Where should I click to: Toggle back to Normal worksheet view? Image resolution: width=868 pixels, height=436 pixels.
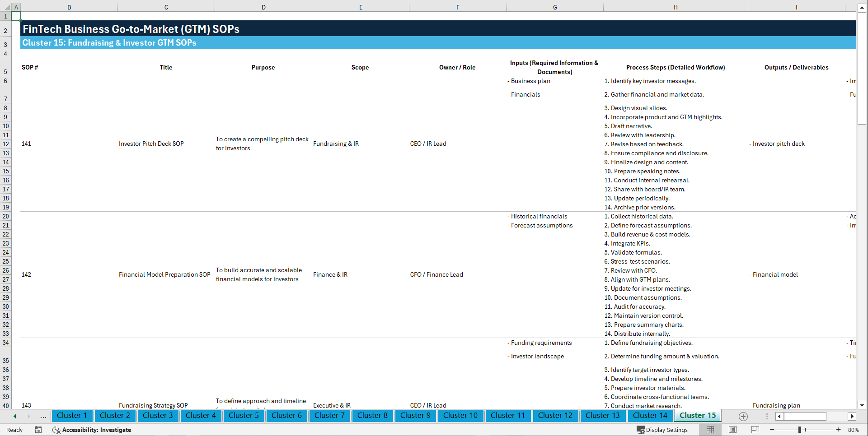(x=710, y=430)
